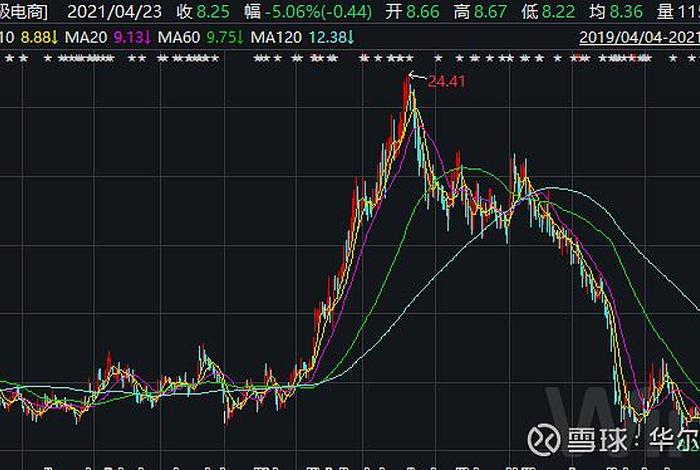This screenshot has height=470, width=700.
Task: Click the Xueqiu snowball logo icon
Action: pos(544,441)
